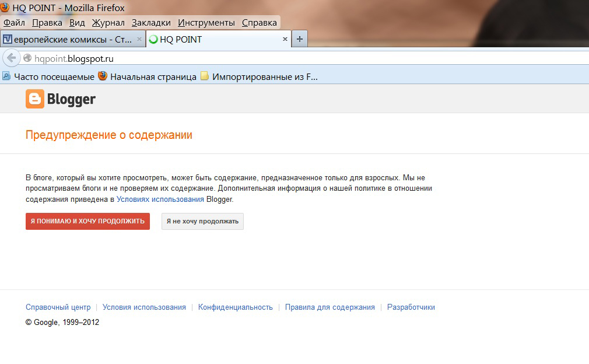Viewport: 589px width, 364px height.
Task: Close the европейские комиксы tab
Action: pyautogui.click(x=139, y=39)
